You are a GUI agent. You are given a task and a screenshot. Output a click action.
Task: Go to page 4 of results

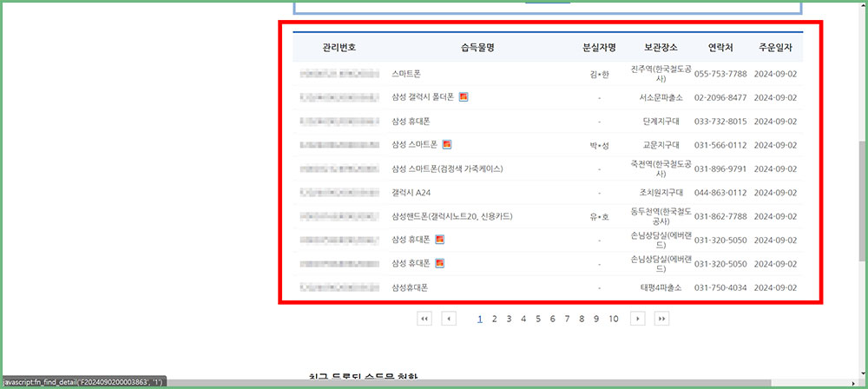523,319
